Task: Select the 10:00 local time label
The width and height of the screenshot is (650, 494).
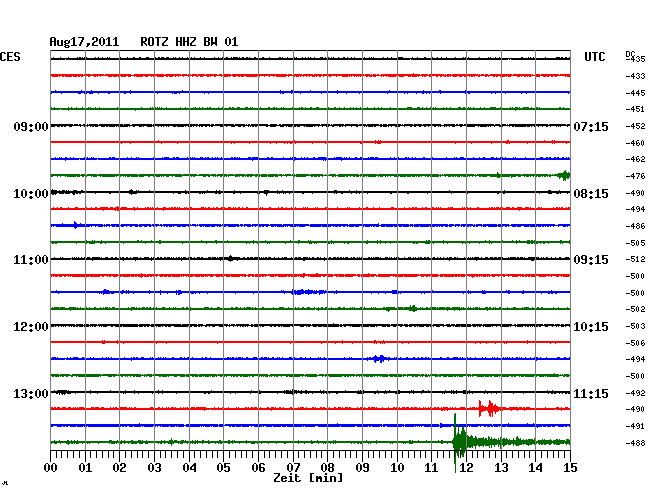Action: click(x=31, y=194)
